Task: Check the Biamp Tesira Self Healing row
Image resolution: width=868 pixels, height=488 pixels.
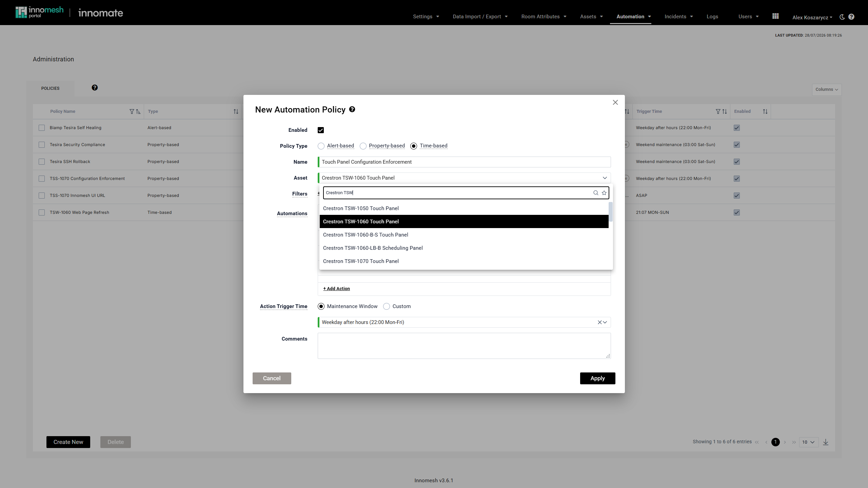Action: pyautogui.click(x=42, y=128)
